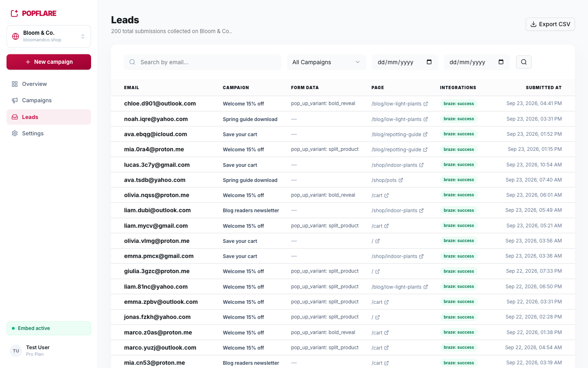The height and width of the screenshot is (368, 588).
Task: Open external link for lucas.3c7y page
Action: pos(421,165)
